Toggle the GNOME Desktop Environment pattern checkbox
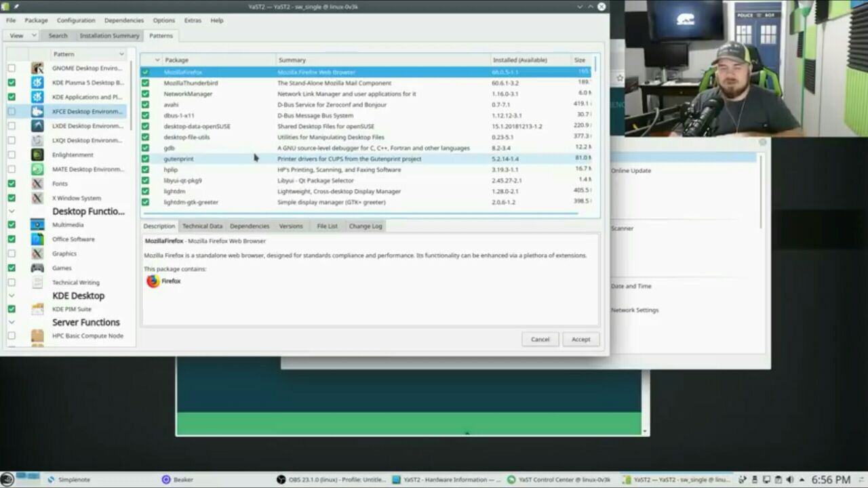 [12, 68]
